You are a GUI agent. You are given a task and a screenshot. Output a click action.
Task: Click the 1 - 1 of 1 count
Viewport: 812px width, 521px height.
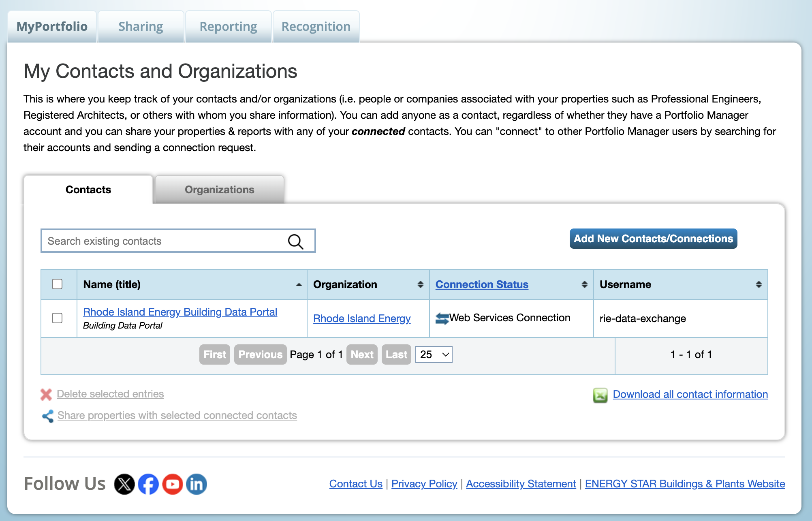(x=691, y=354)
